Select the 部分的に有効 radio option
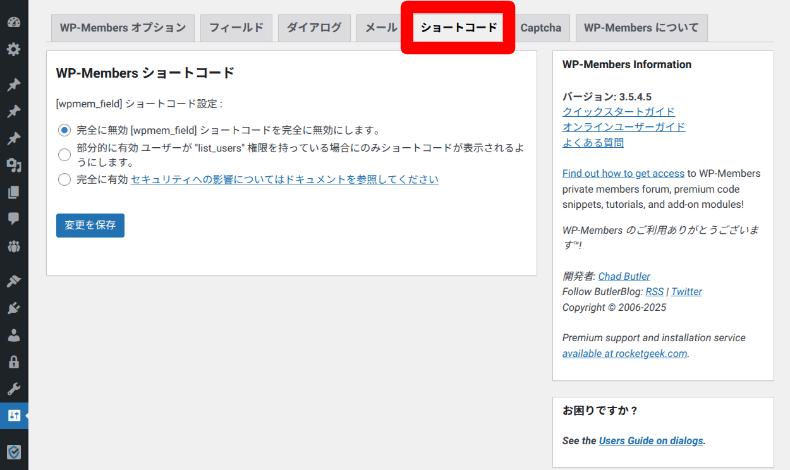 (65, 154)
